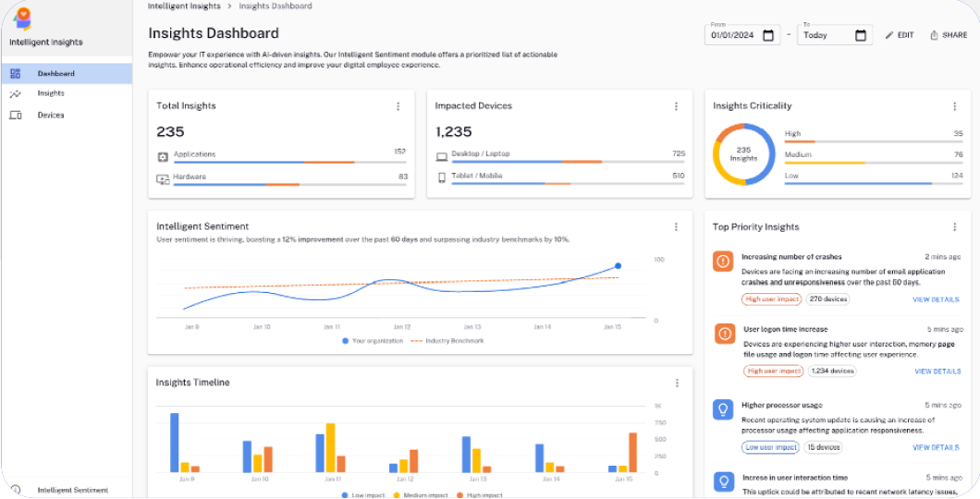Image resolution: width=980 pixels, height=499 pixels.
Task: Click the crash alert icon in Top Priority Insights
Action: pyautogui.click(x=723, y=262)
